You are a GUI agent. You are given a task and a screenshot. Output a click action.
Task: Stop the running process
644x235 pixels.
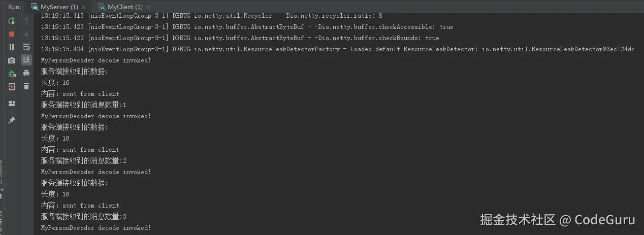tap(12, 34)
